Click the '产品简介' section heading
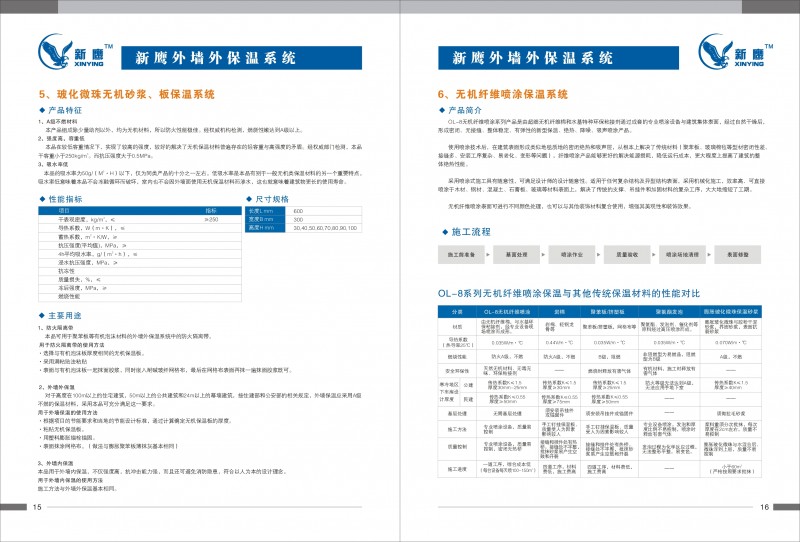Image resolution: width=800 pixels, height=542 pixels. pyautogui.click(x=460, y=110)
